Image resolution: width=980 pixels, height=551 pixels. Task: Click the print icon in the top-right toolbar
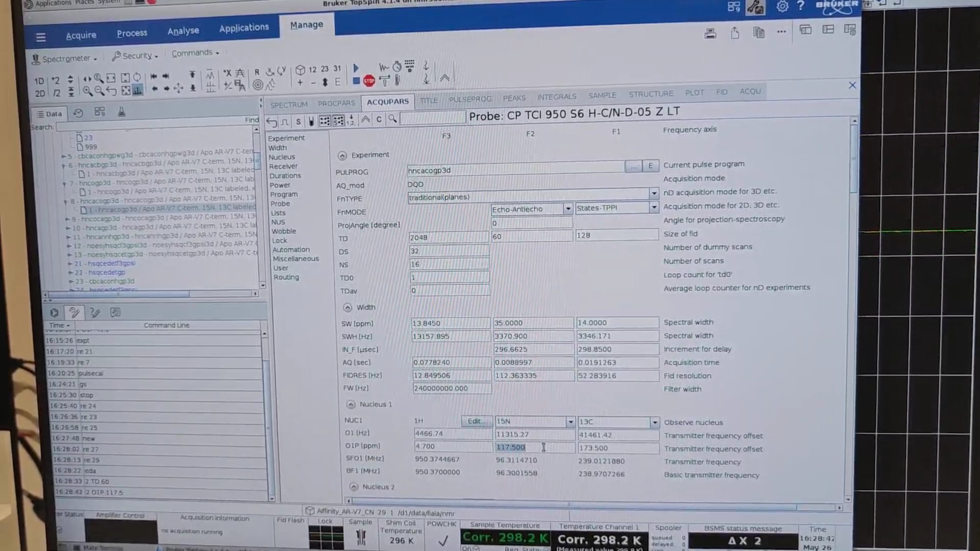(710, 34)
